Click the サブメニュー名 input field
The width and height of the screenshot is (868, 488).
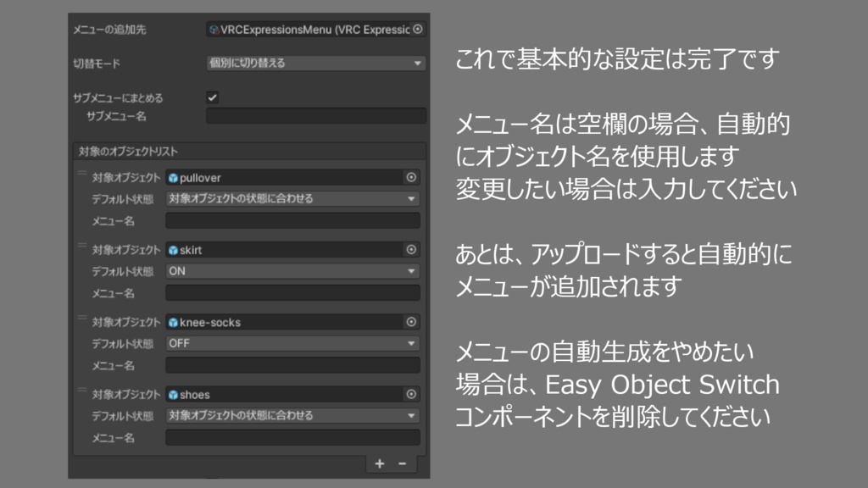tap(314, 116)
